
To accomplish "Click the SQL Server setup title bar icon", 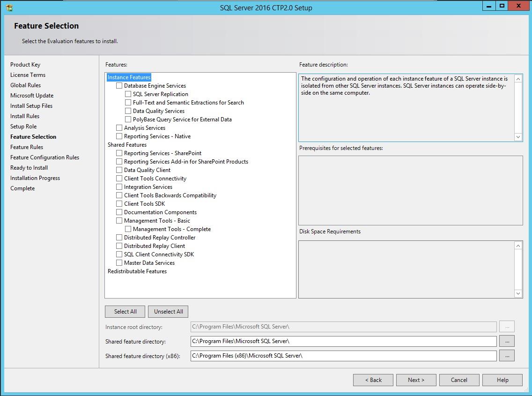I will (x=9, y=7).
